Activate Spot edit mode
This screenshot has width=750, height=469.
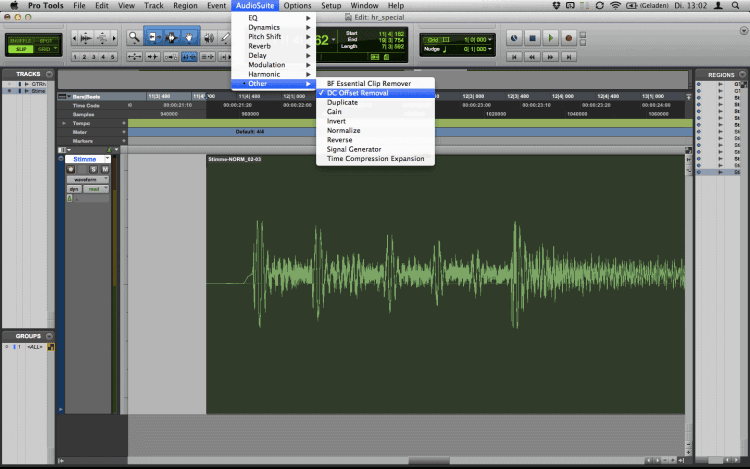coord(45,41)
